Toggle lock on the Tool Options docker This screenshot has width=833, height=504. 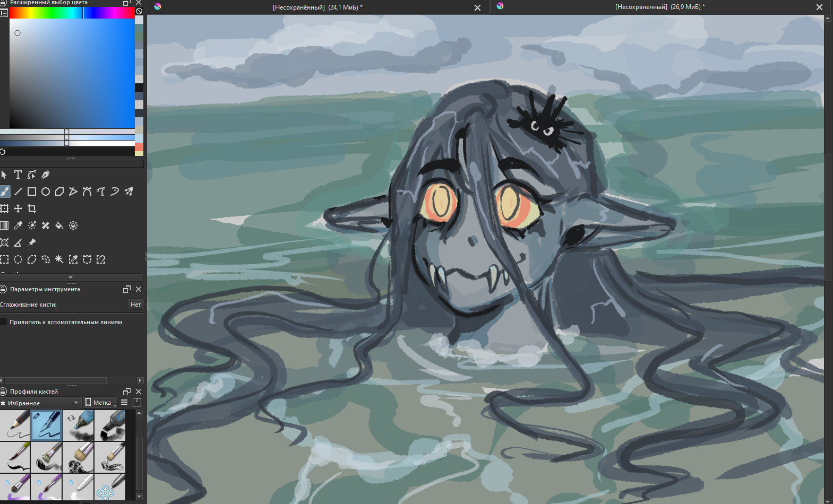tap(127, 289)
